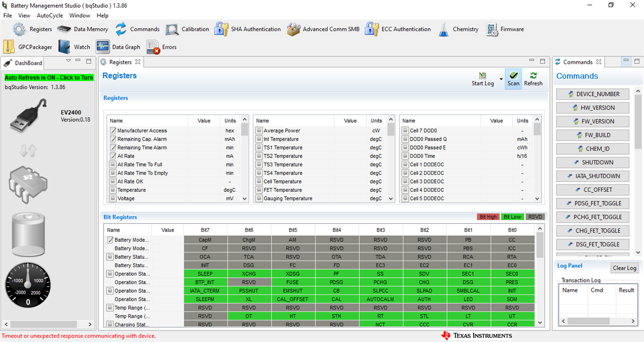
Task: Open the Errors view
Action: (161, 47)
